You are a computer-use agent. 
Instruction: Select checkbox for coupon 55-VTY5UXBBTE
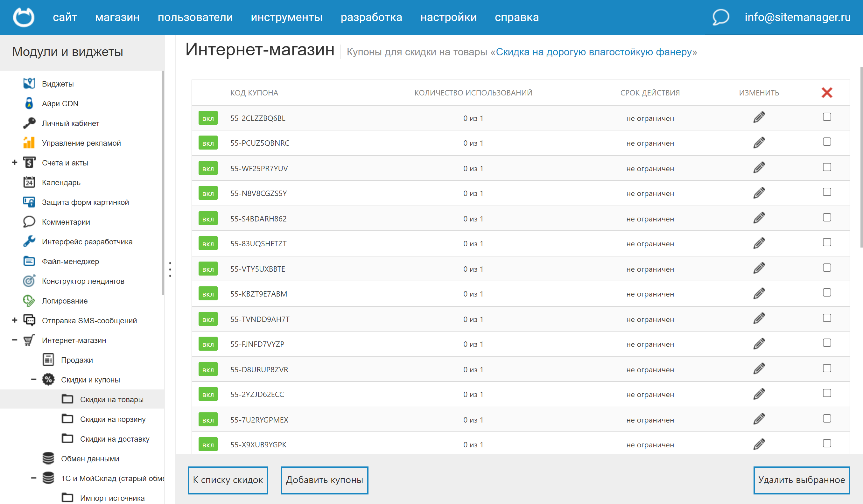(x=826, y=268)
